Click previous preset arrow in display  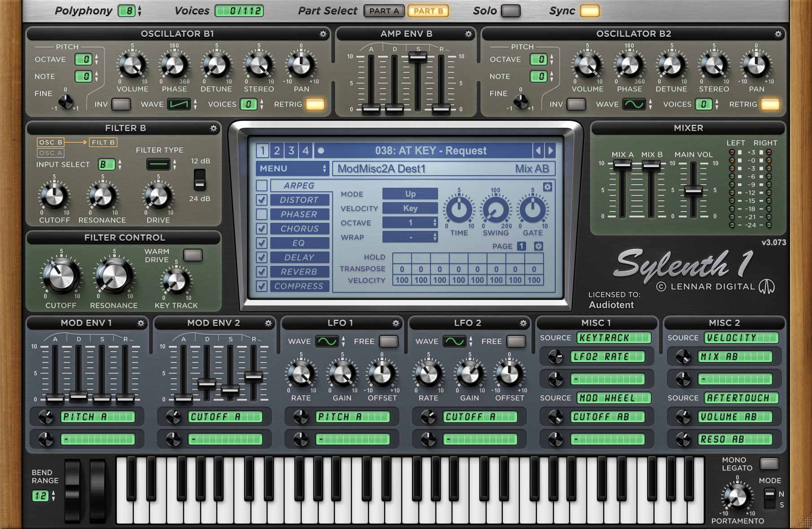[538, 150]
